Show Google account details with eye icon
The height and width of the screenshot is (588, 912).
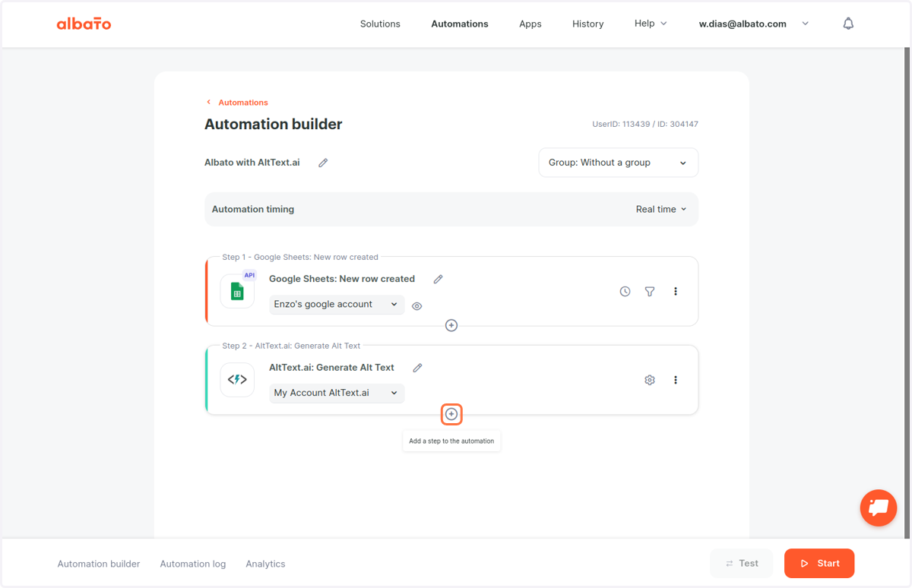(x=416, y=306)
